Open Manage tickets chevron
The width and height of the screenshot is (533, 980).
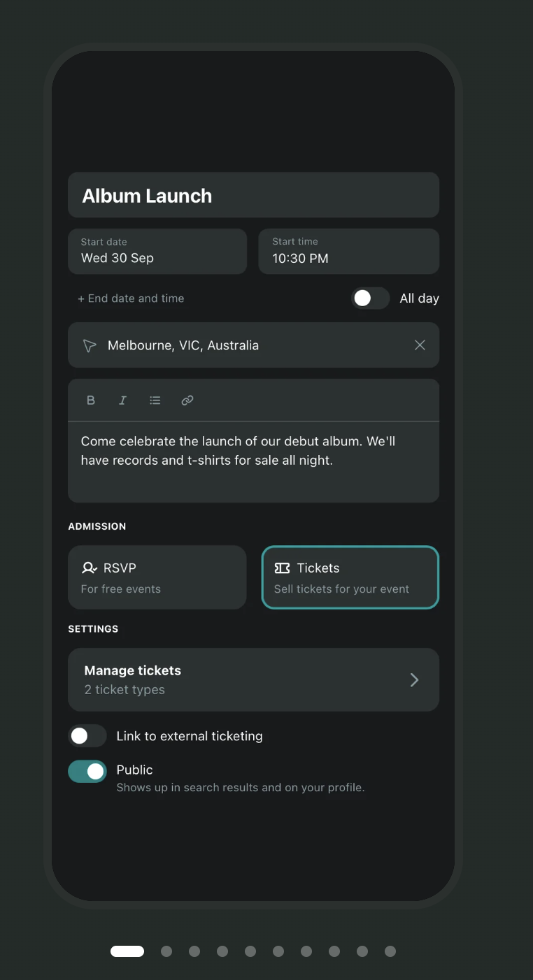click(x=414, y=680)
